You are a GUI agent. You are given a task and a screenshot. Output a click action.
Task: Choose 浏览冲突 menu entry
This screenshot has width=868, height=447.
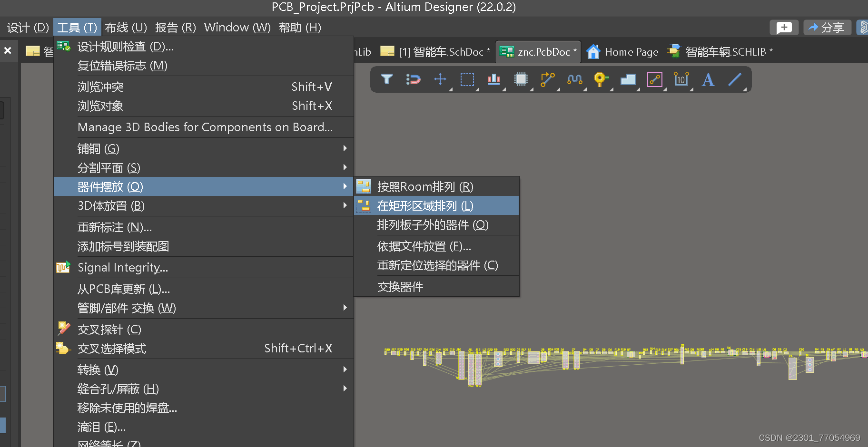click(204, 87)
